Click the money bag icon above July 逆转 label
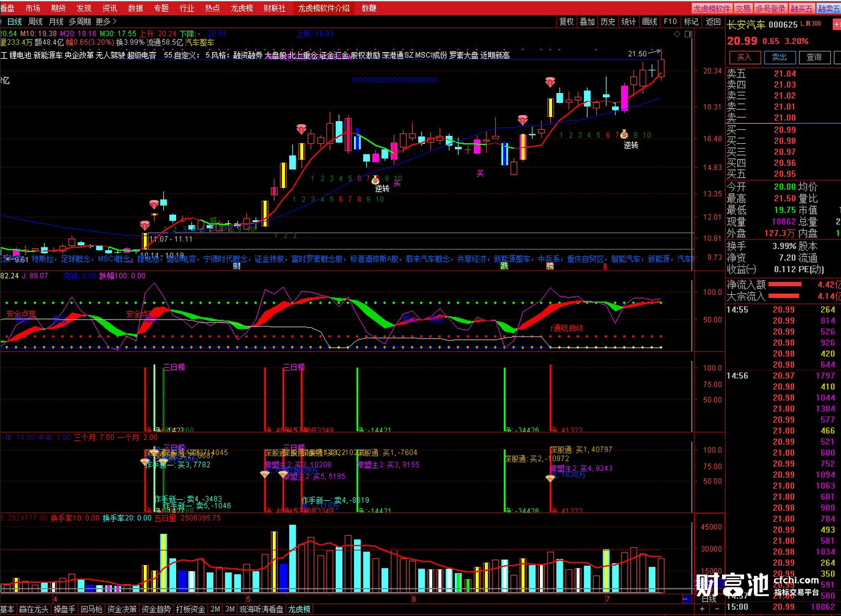The width and height of the screenshot is (841, 616). (624, 134)
